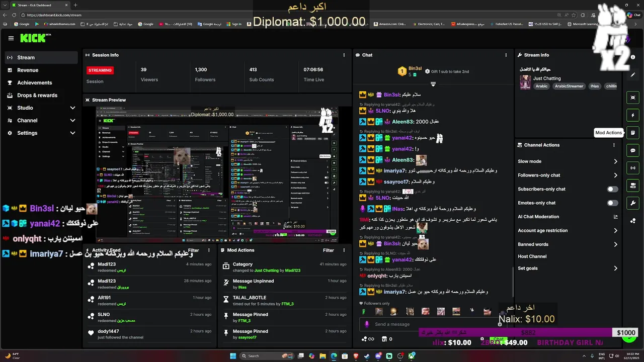Open the Channel Actions kebab menu
The image size is (644, 362).
[614, 145]
